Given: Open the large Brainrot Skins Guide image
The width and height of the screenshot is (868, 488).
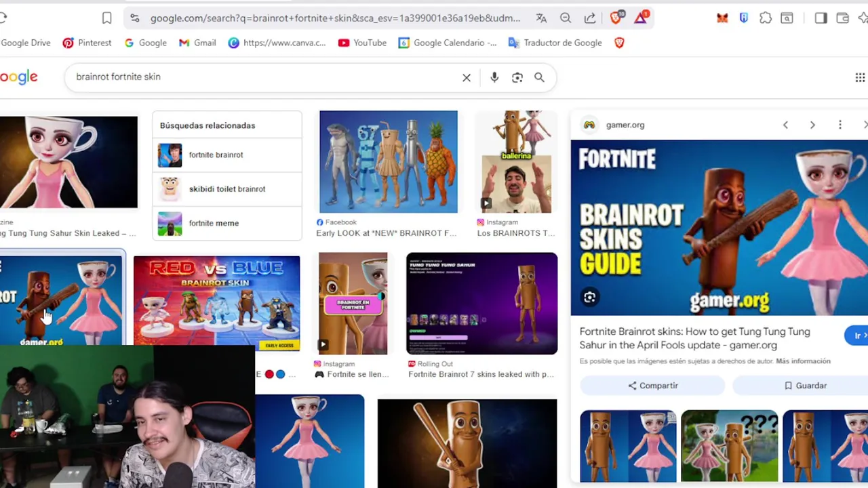Looking at the screenshot, I should [x=719, y=228].
